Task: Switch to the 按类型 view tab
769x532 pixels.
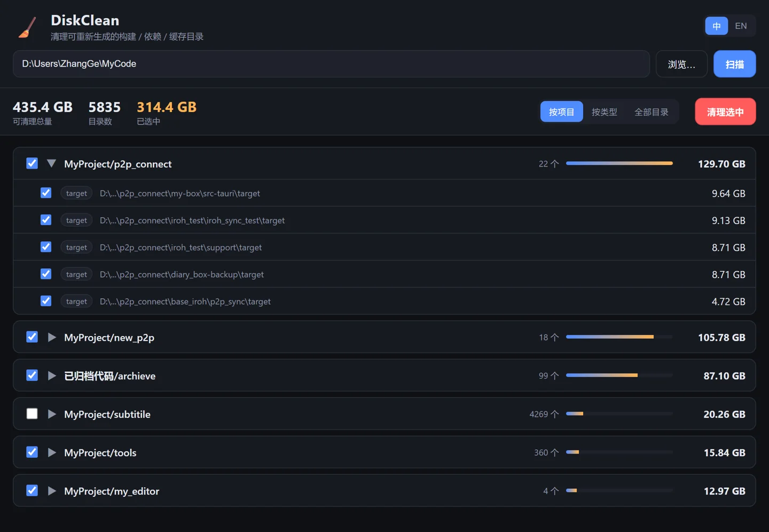Action: 604,112
